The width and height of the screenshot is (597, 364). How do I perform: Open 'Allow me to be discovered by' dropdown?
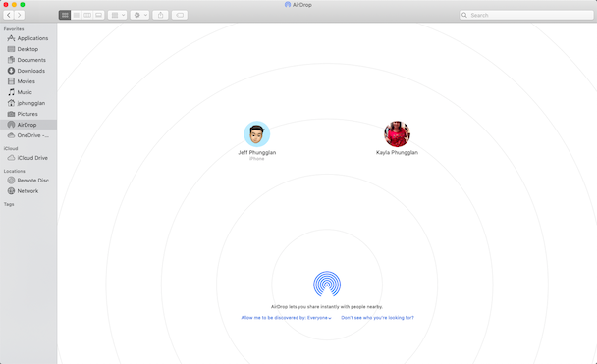(287, 318)
